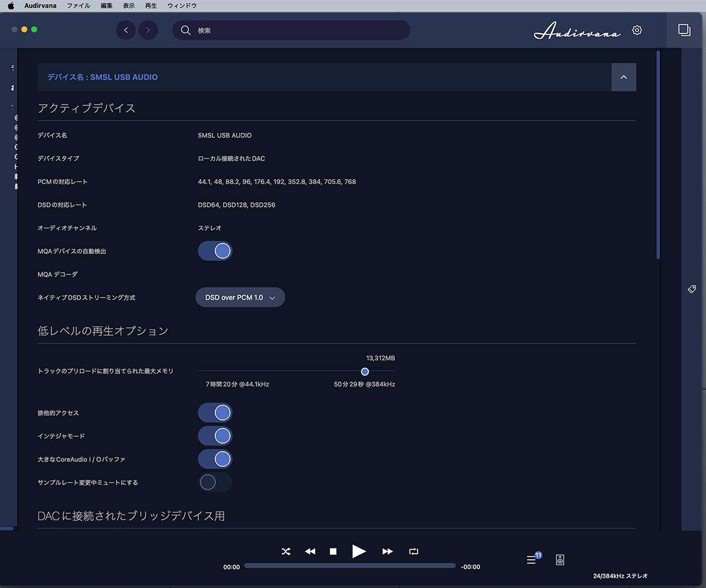Image resolution: width=706 pixels, height=588 pixels.
Task: Toggle インテジャモード switch
Action: [x=215, y=436]
